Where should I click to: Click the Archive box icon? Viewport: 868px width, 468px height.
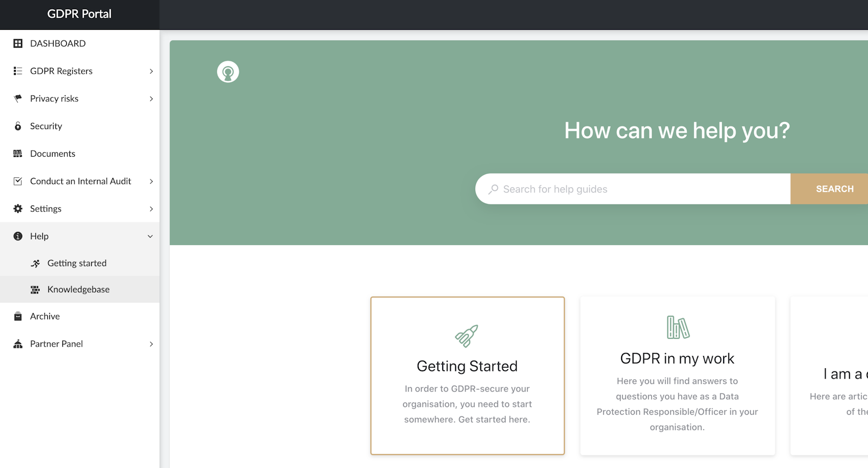[x=18, y=317]
